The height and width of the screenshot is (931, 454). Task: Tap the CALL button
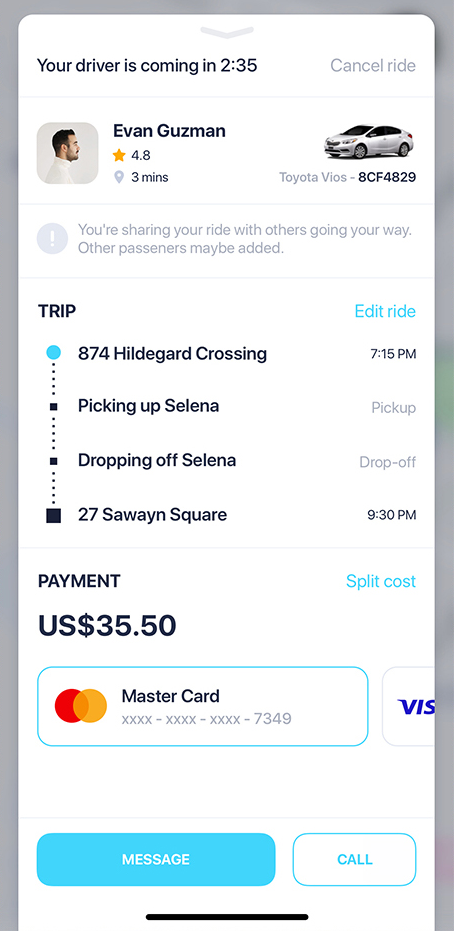click(x=354, y=859)
